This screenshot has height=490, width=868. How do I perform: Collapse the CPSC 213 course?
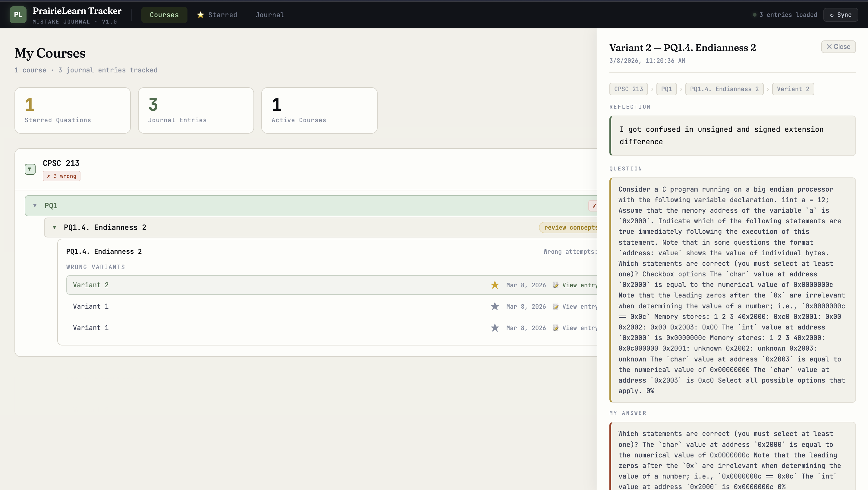tap(30, 169)
